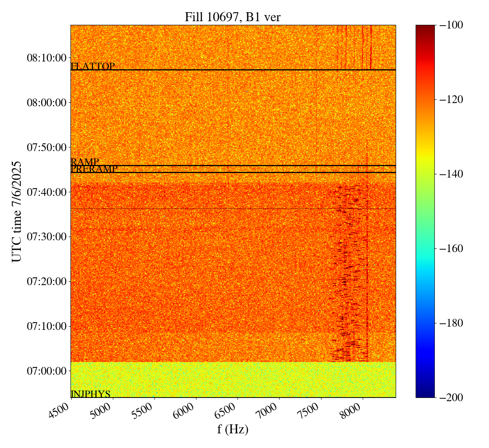Click the −140 colorbar tick label
The width and height of the screenshot is (489, 448).
pyautogui.click(x=449, y=174)
